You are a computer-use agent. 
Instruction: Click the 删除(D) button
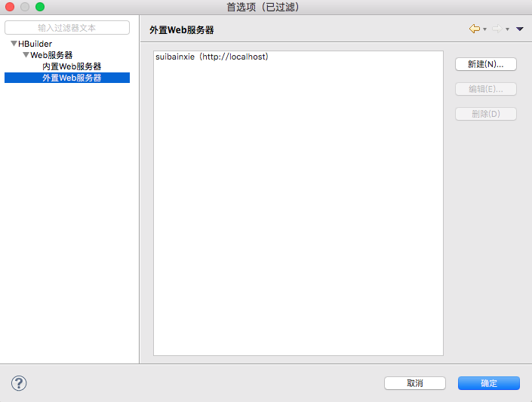click(x=486, y=114)
